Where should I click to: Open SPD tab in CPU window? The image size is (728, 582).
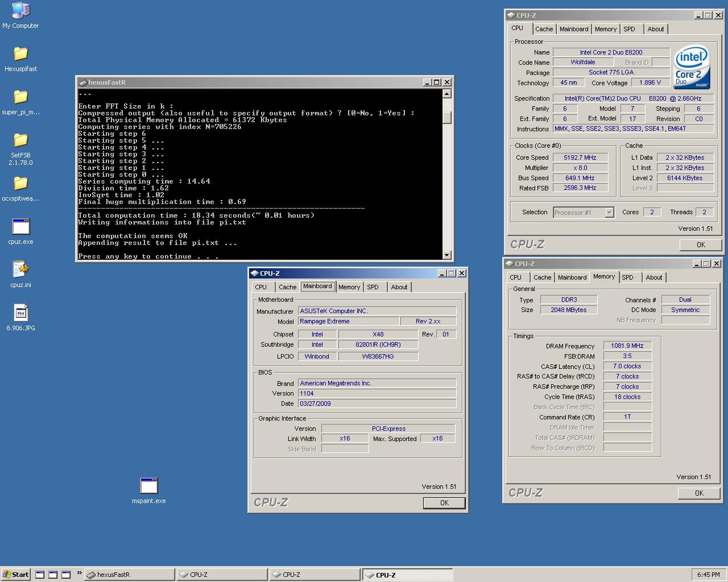click(629, 29)
